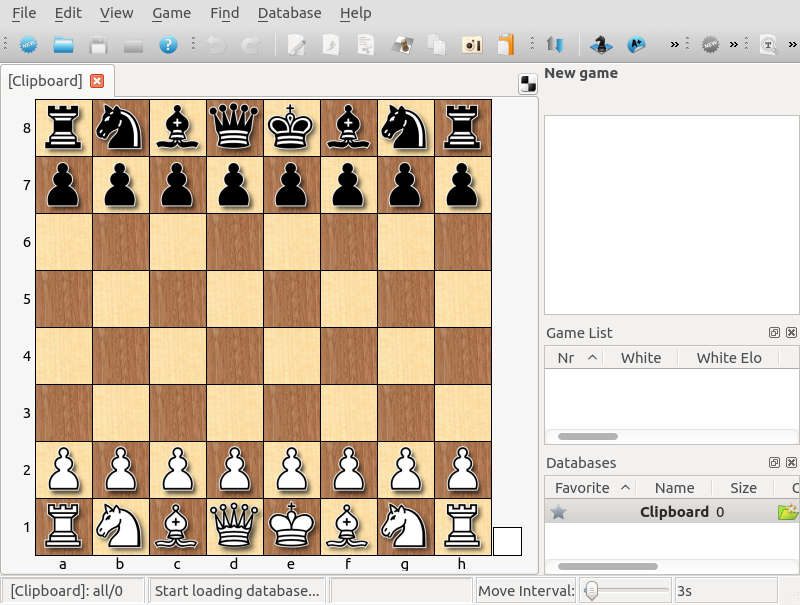Screen dimensions: 800x605
Task: Open board setup with the knight icon
Action: (600, 45)
